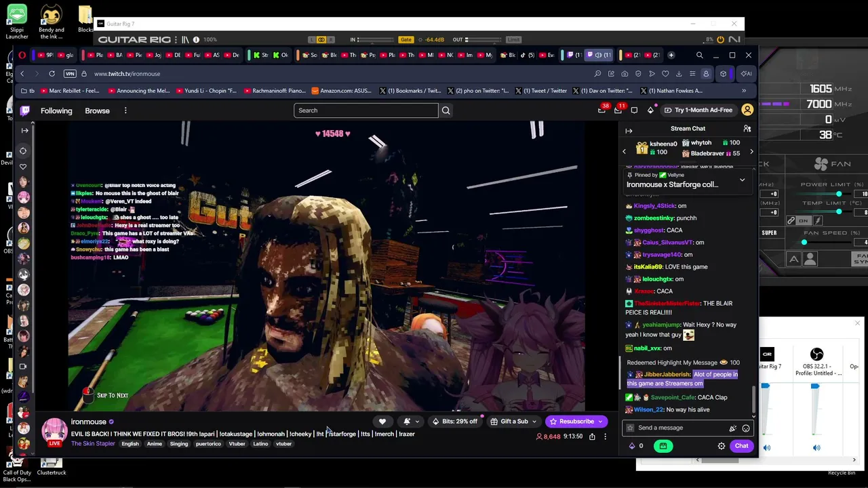The image size is (868, 488).
Task: Open the Yundi Li - Chopin bookmark
Action: [x=205, y=91]
